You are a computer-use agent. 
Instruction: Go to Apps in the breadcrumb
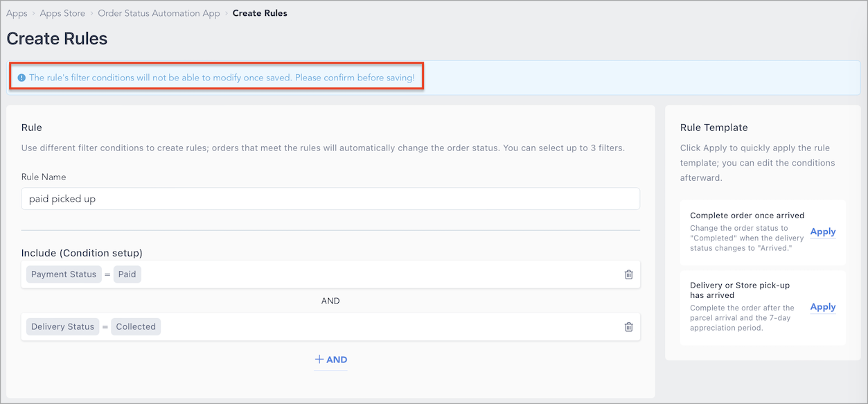pyautogui.click(x=17, y=13)
